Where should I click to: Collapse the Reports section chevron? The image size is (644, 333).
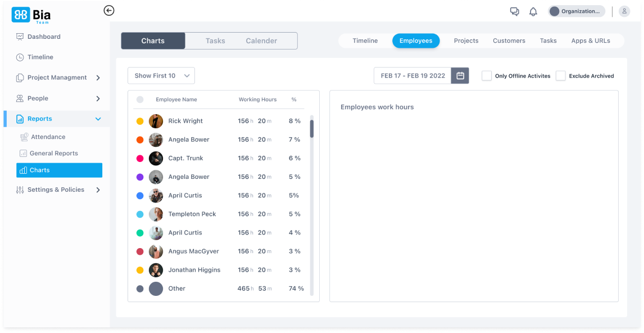pyautogui.click(x=98, y=119)
